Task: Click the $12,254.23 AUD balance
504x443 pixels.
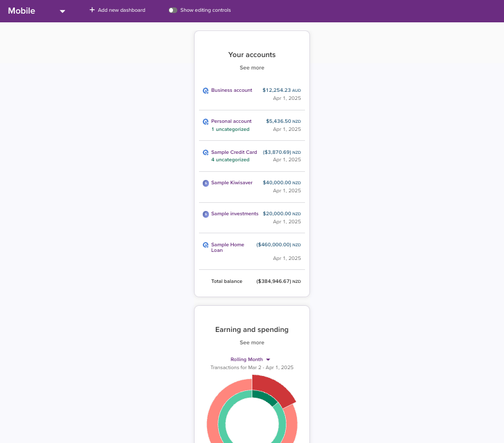Action: 281,90
